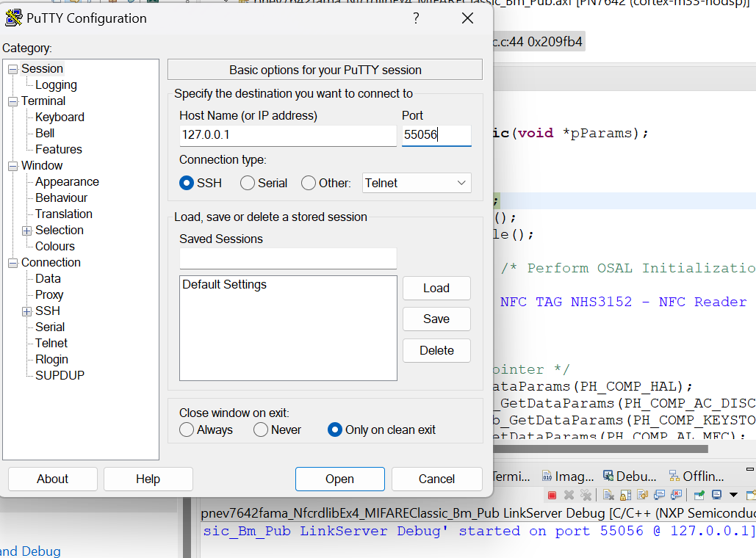This screenshot has width=756, height=558.
Task: Remove all terminated launches
Action: (588, 495)
